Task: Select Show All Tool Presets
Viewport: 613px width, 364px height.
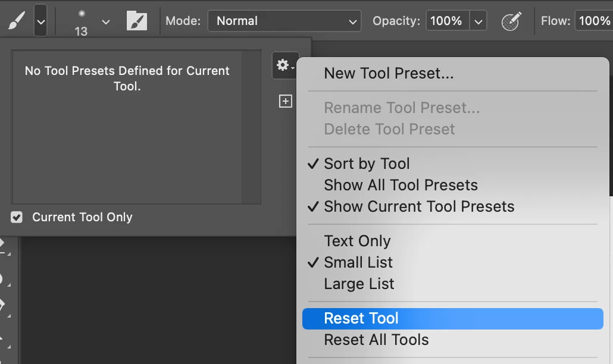Action: [401, 185]
